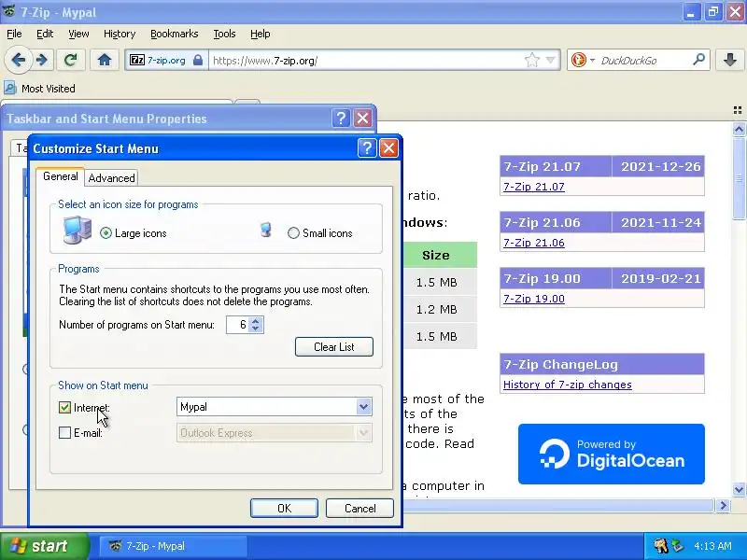Increase number of programs spinner up

click(256, 320)
